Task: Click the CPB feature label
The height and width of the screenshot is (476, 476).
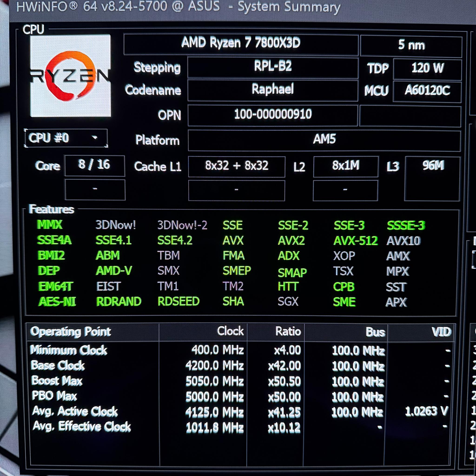Action: tap(344, 287)
